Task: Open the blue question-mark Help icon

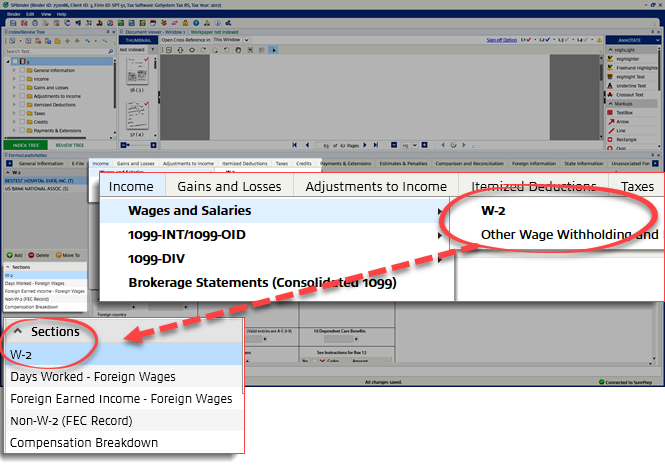Action: point(196,23)
